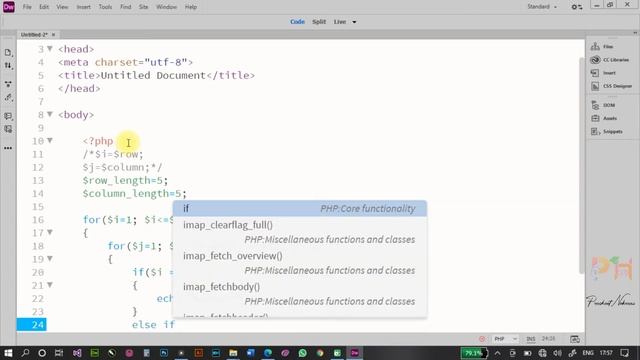
Task: Open the Window menu
Action: point(167,7)
